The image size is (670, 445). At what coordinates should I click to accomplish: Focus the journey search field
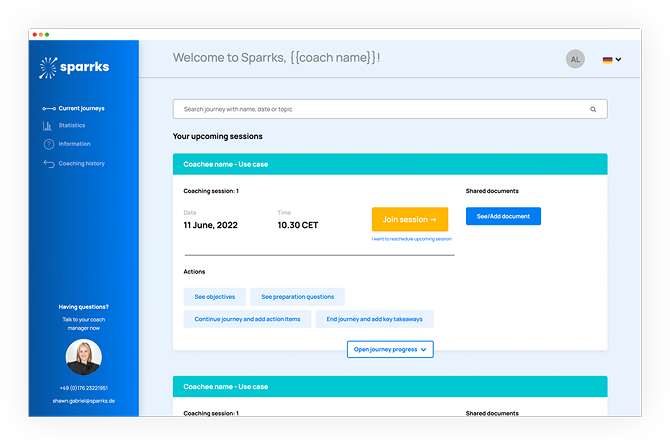coord(380,109)
